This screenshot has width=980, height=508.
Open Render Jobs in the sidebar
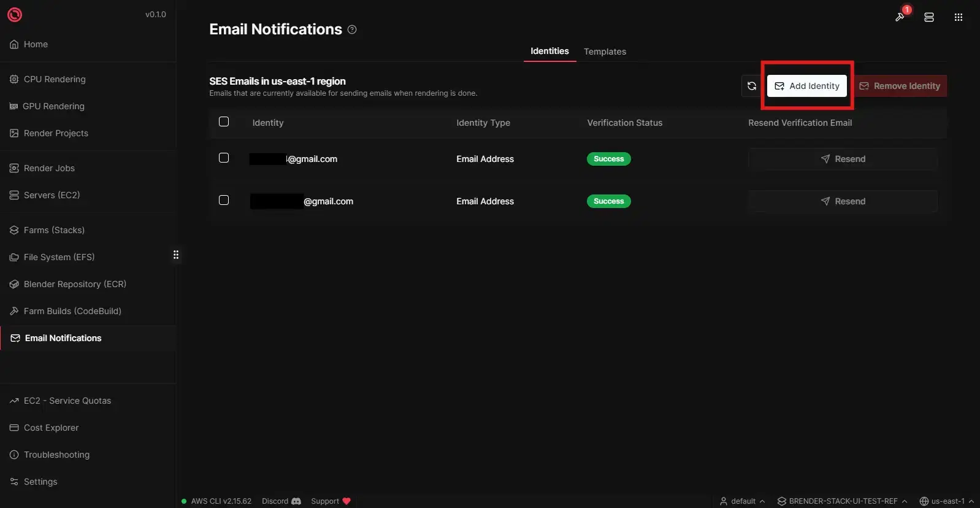tap(49, 168)
